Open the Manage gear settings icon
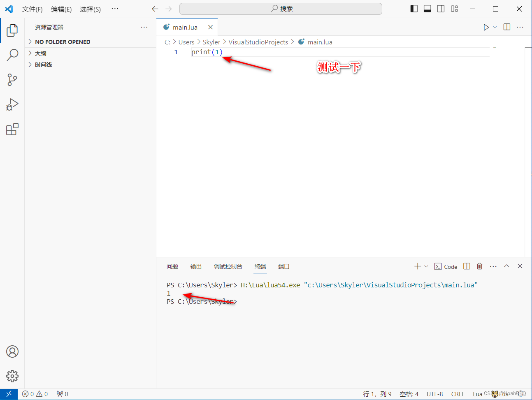This screenshot has width=532, height=400. pyautogui.click(x=12, y=376)
